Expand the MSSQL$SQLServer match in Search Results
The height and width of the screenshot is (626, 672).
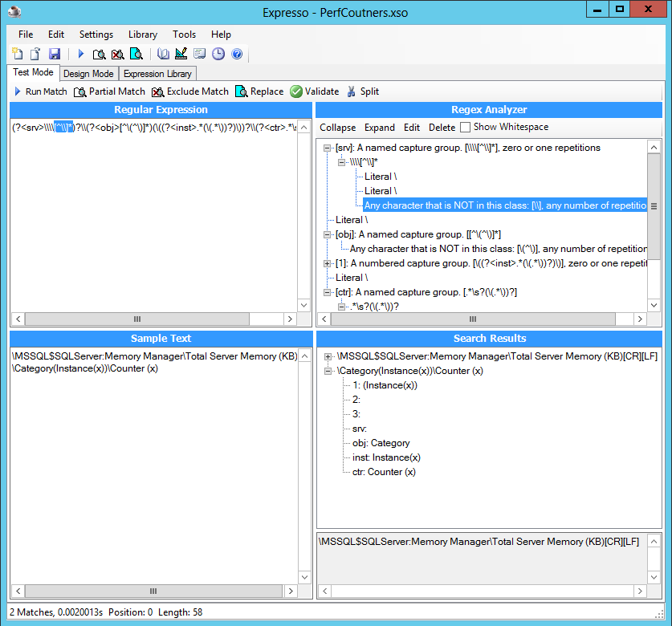[x=328, y=356]
